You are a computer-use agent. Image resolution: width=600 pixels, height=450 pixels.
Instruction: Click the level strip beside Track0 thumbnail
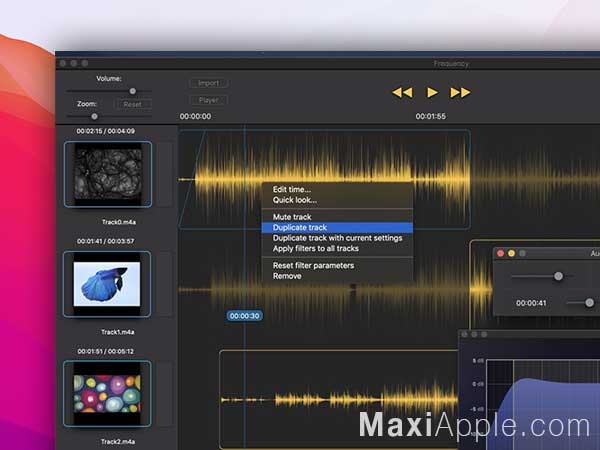pyautogui.click(x=165, y=174)
